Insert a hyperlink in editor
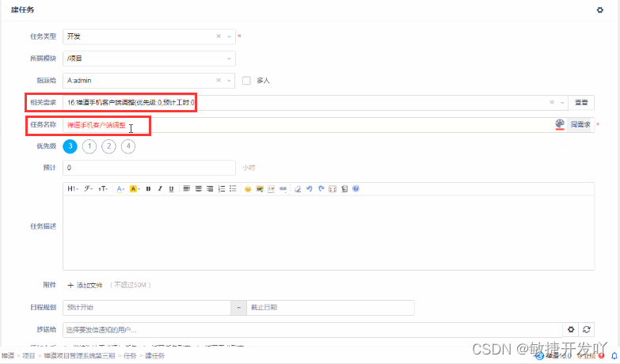 [283, 189]
